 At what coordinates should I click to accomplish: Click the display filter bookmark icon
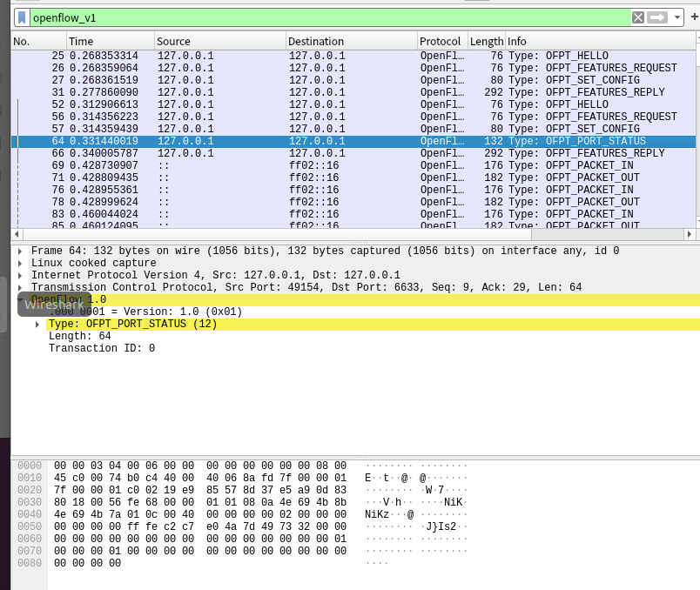click(x=22, y=18)
